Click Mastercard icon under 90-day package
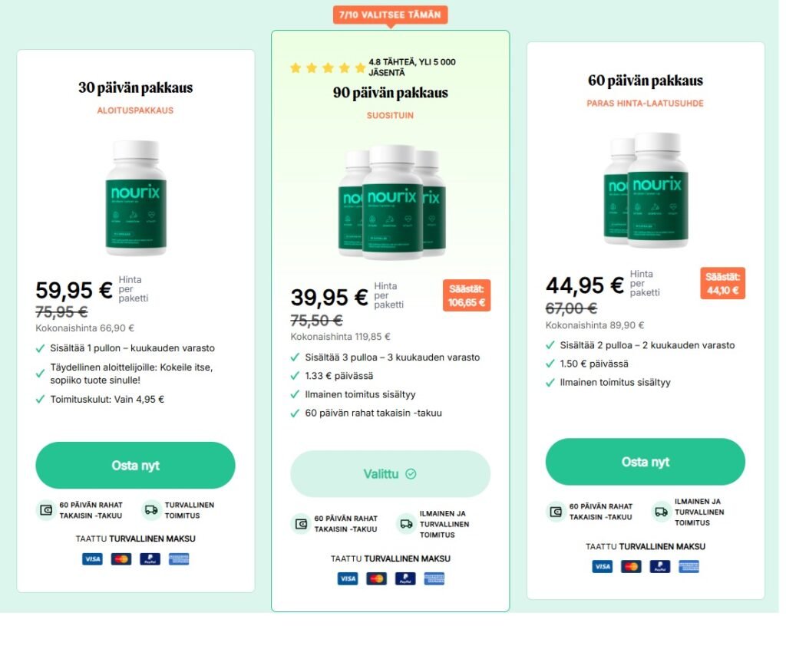Screen dimensions: 786x672 pyautogui.click(x=376, y=578)
